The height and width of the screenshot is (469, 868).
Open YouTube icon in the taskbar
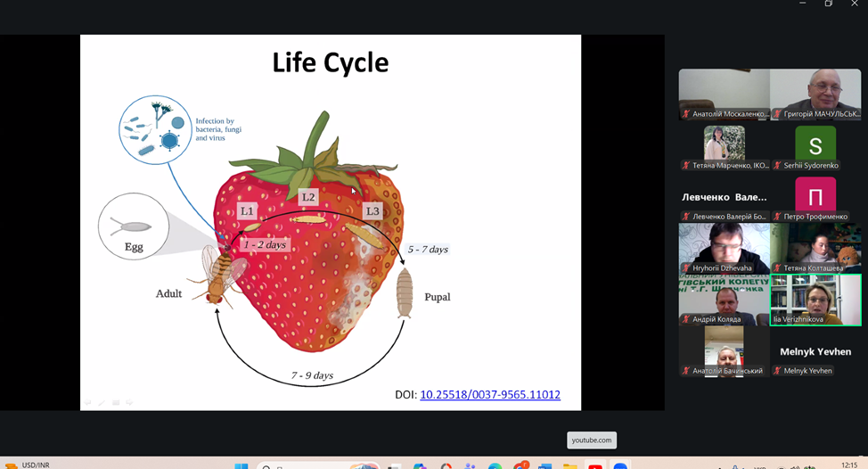(x=595, y=465)
